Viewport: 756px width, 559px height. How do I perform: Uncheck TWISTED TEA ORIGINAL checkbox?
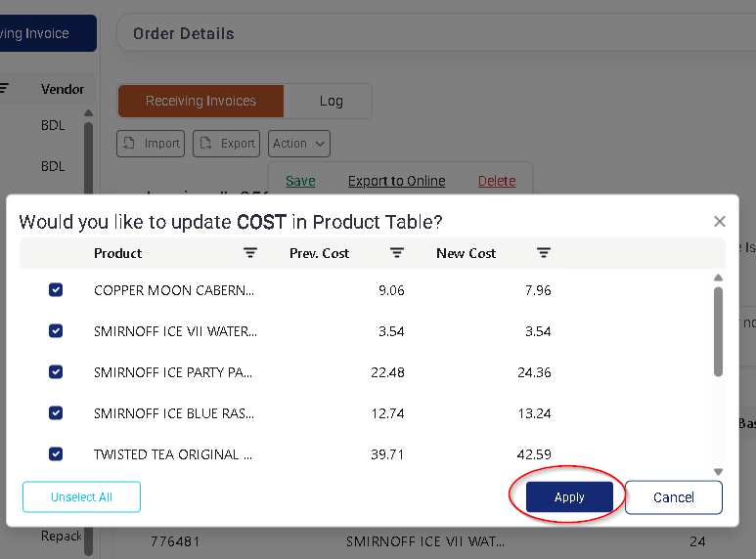click(x=56, y=454)
